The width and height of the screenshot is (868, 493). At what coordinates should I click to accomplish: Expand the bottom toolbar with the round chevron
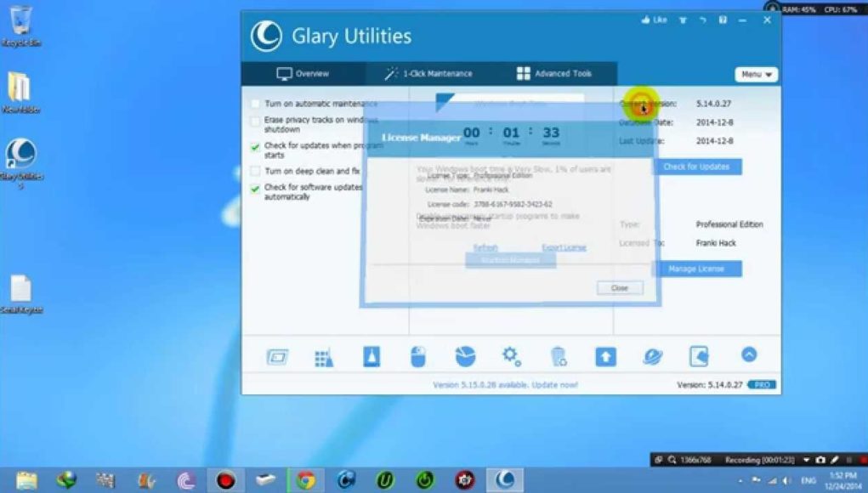click(x=749, y=354)
